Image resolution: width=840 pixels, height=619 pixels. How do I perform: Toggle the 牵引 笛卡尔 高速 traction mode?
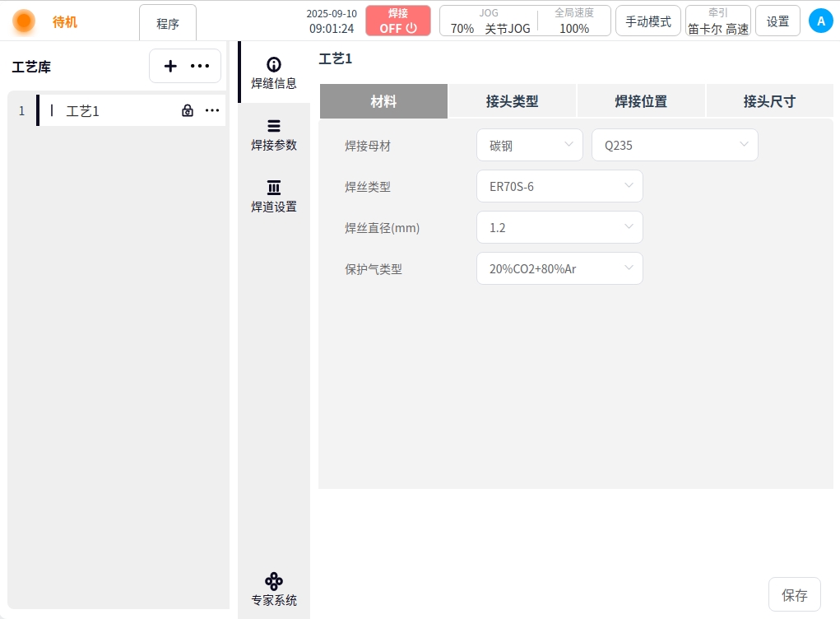click(717, 21)
